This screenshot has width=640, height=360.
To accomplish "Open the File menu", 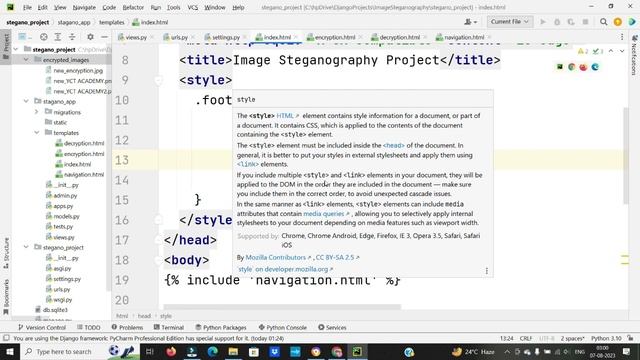I will click(x=27, y=7).
